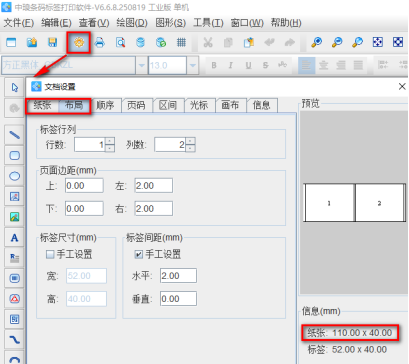Open the font name dropdown
The image size is (409, 364).
click(x=142, y=65)
